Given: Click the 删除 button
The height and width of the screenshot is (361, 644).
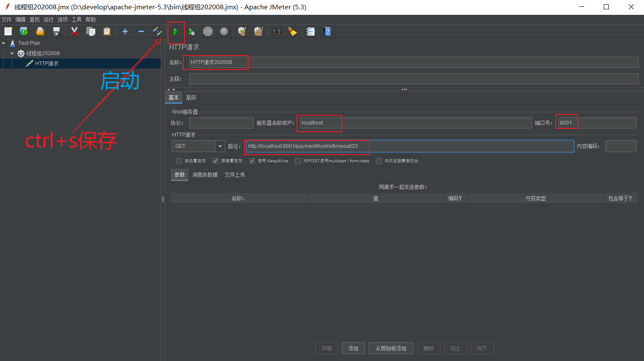Looking at the screenshot, I should [x=429, y=348].
